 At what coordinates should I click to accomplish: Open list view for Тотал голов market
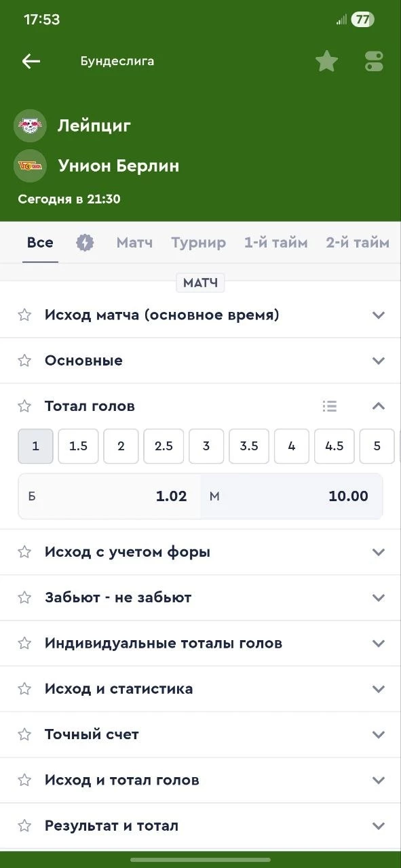(x=330, y=406)
